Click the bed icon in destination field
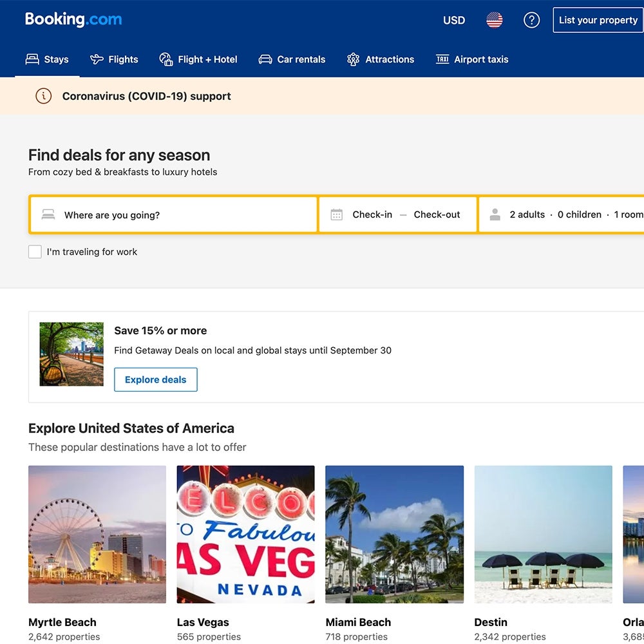Screen dimensions: 644x644 (48, 214)
